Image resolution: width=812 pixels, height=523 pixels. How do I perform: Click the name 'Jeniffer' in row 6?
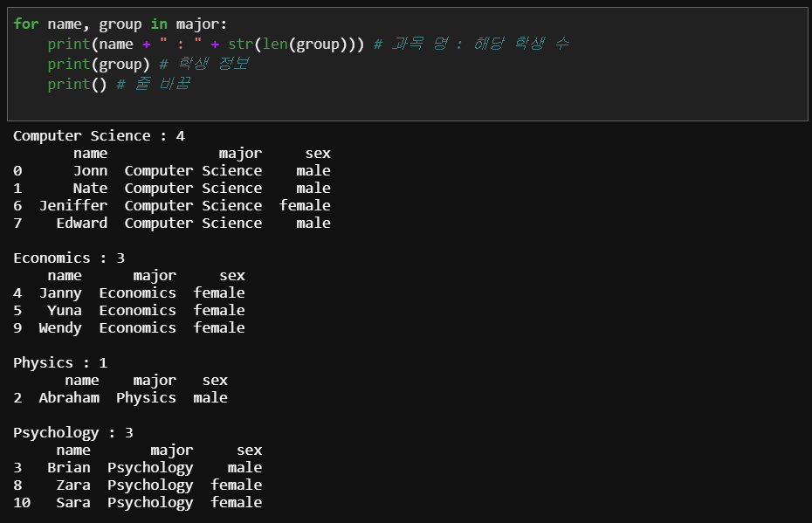coord(73,205)
